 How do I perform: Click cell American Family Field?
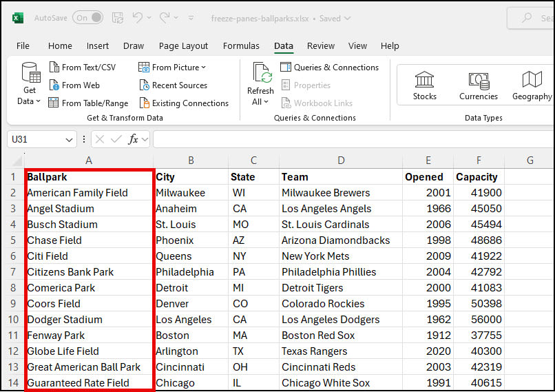click(89, 193)
